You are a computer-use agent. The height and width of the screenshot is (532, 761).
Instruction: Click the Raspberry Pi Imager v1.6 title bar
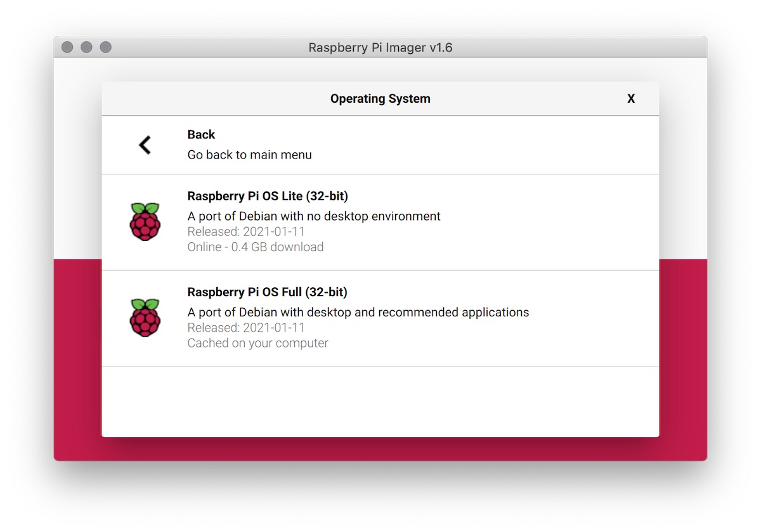380,47
